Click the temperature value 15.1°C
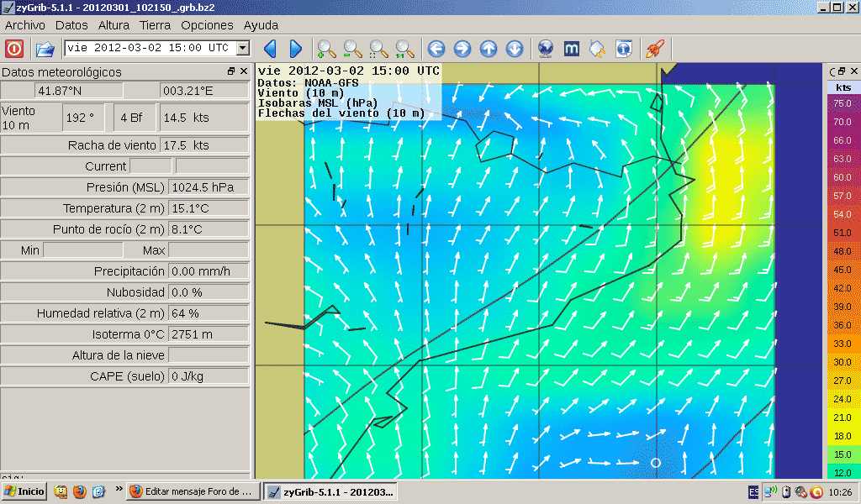The image size is (861, 504). [x=209, y=208]
